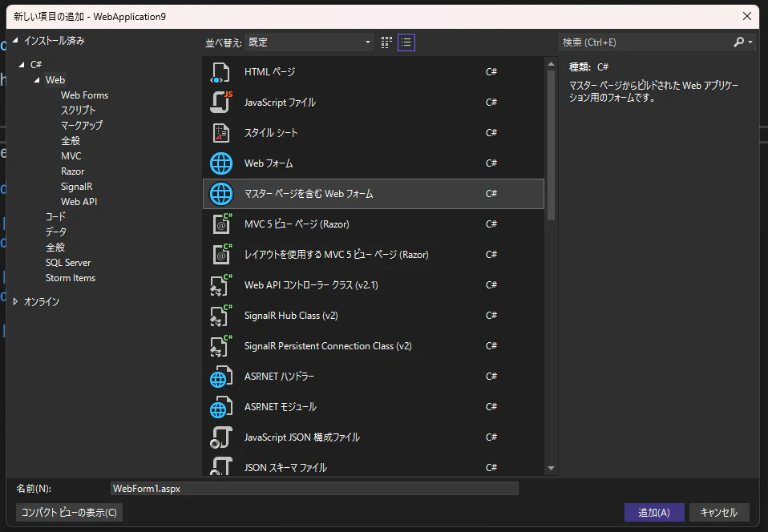
Task: Click the MVC 5 ビュー ページ (Razor) icon
Action: point(221,224)
